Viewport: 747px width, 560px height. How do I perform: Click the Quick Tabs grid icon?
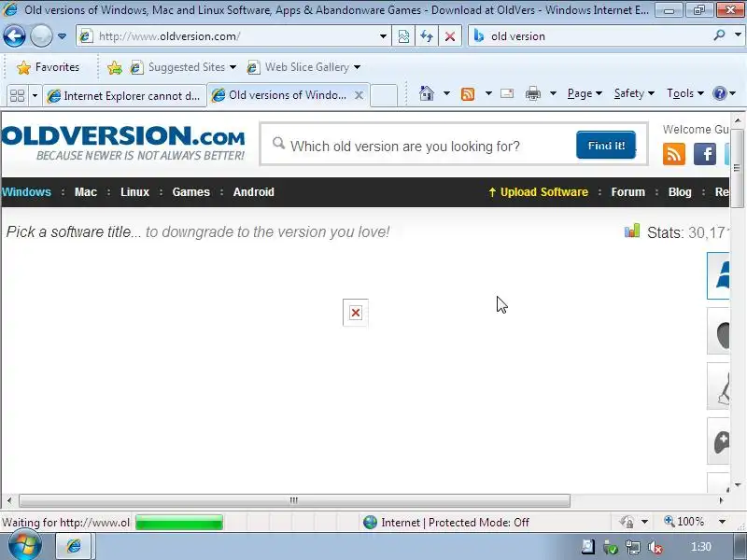(18, 96)
